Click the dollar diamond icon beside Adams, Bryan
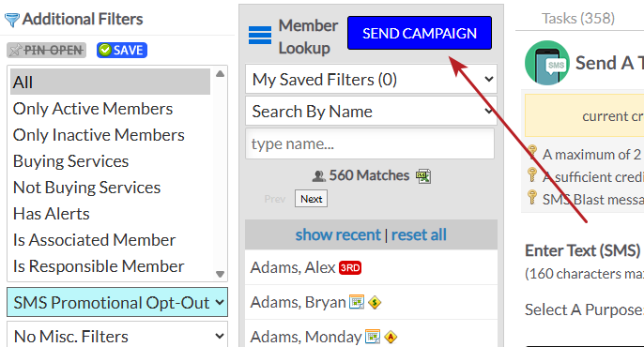Screen dimensions: 644x347 click(x=375, y=303)
